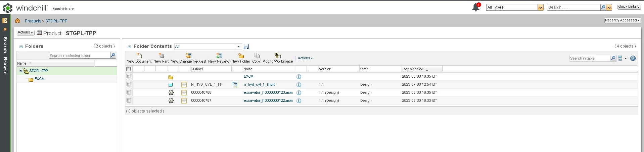Run the search-in-table magnifier icon

613,58
